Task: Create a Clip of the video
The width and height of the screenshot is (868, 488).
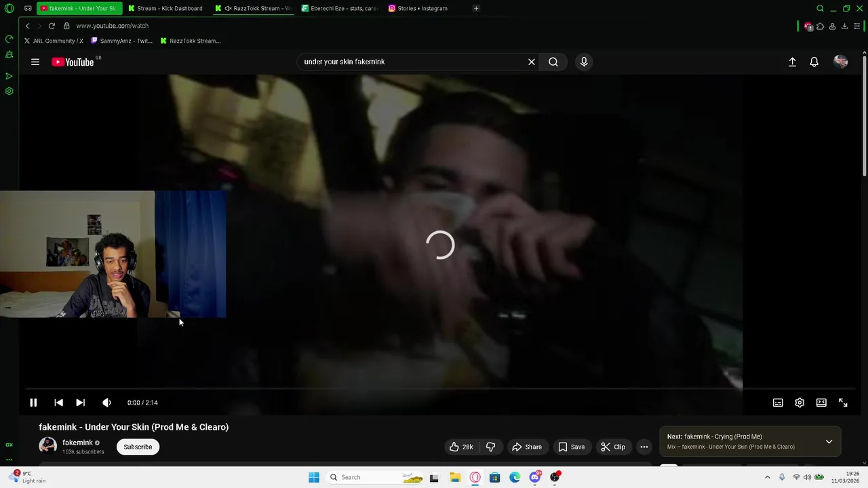Action: click(x=613, y=447)
